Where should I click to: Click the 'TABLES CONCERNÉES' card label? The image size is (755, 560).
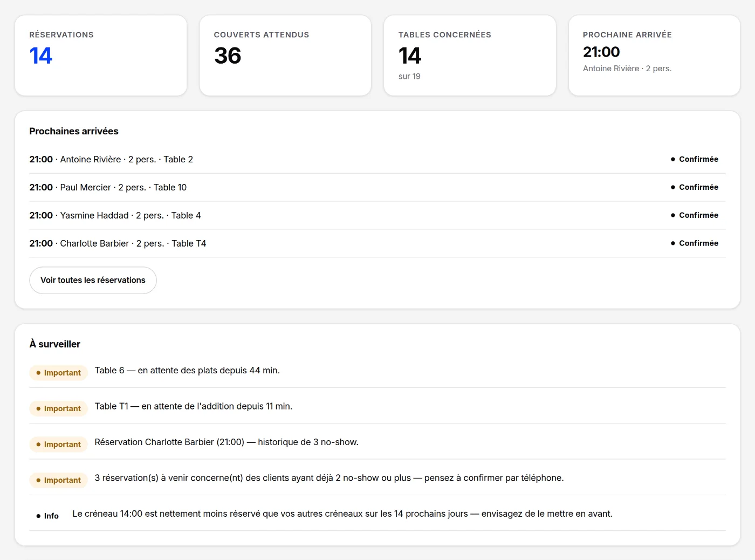pyautogui.click(x=445, y=35)
